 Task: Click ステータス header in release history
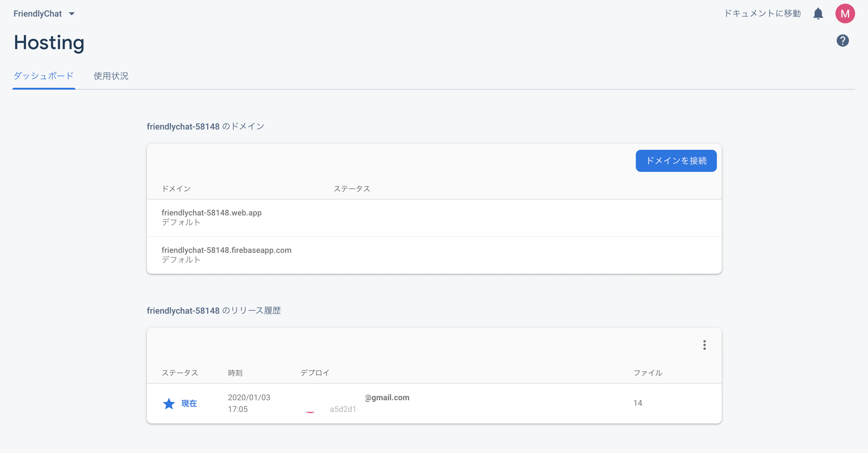point(180,373)
